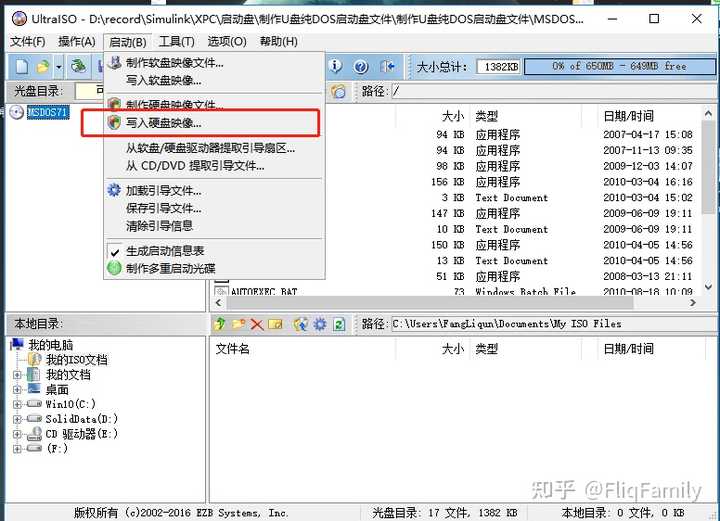Screen dimensions: 720x521
Task: Click the add-to-image arrow icon in local toolbar
Action: pyautogui.click(x=301, y=324)
